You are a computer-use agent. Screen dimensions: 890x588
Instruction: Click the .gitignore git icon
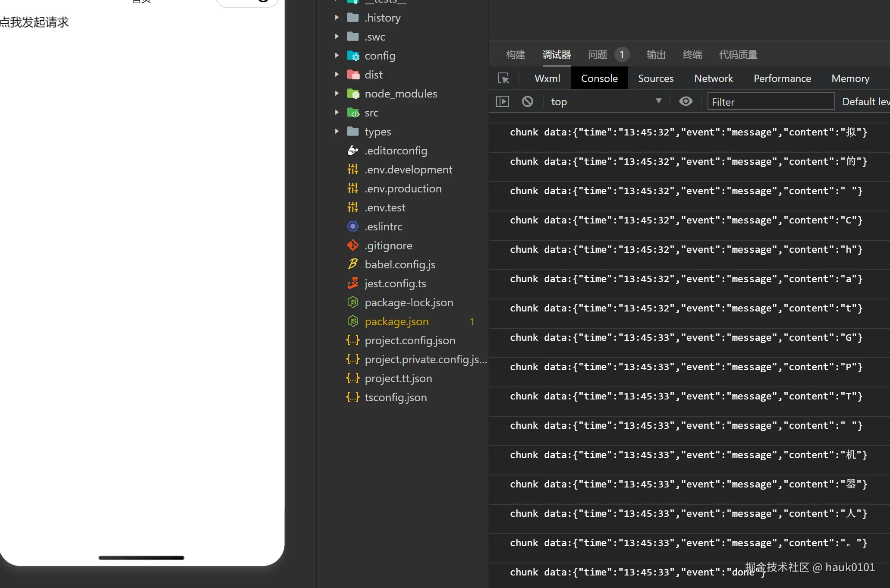[x=353, y=245]
